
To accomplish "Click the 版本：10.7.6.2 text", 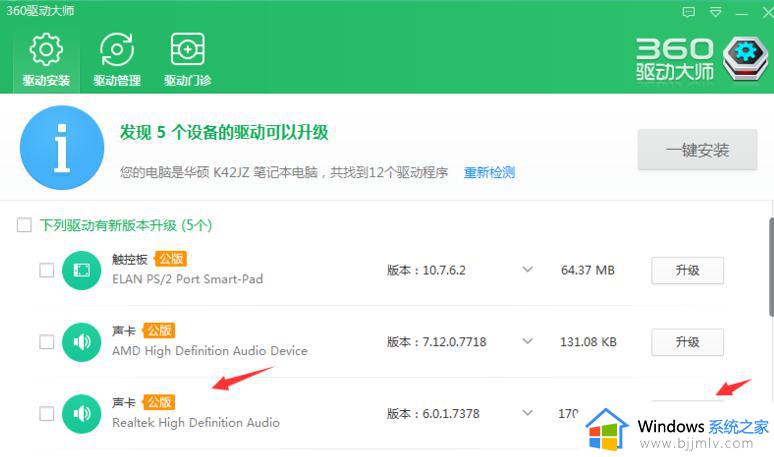I will (426, 270).
